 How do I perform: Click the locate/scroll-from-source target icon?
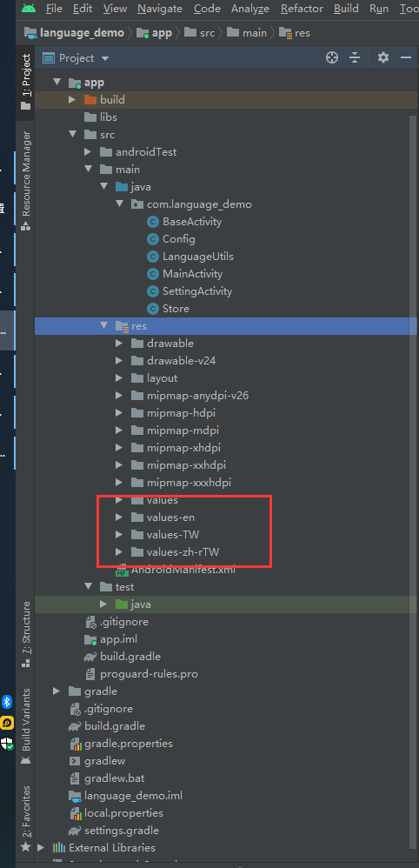(331, 57)
